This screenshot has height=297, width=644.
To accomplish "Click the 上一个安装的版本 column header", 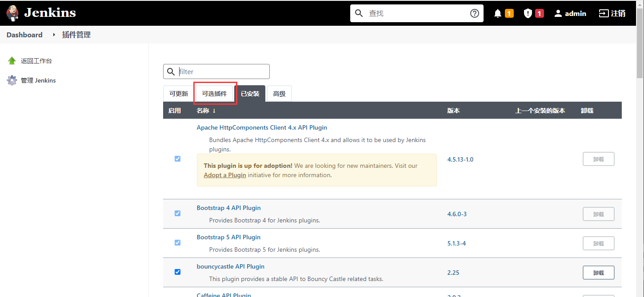I will pos(540,111).
